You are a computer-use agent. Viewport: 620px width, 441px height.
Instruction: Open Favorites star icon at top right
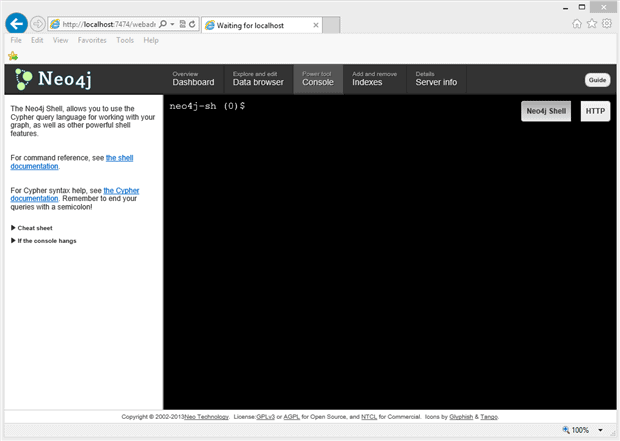point(592,24)
